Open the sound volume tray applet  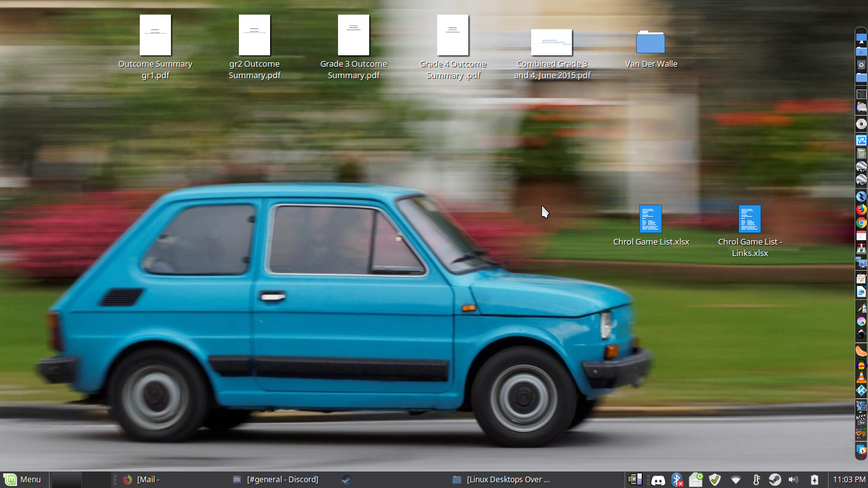tap(794, 480)
